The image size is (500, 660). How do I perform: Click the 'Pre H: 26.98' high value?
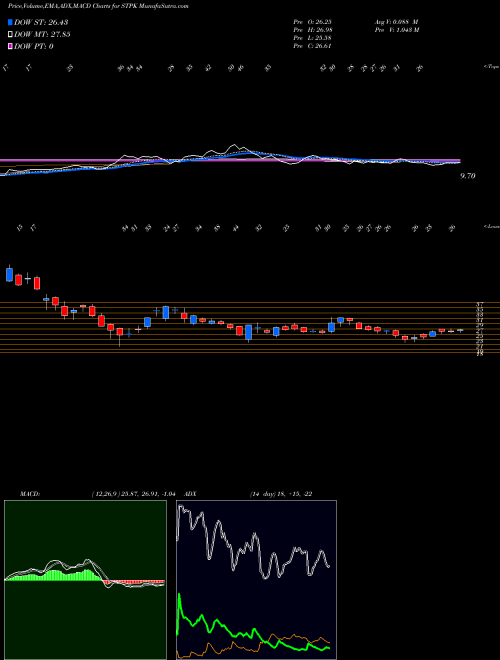313,30
